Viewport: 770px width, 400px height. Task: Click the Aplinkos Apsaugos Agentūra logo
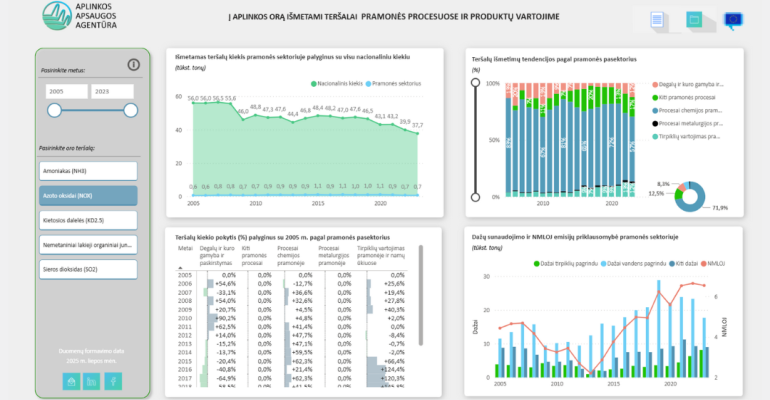click(80, 16)
